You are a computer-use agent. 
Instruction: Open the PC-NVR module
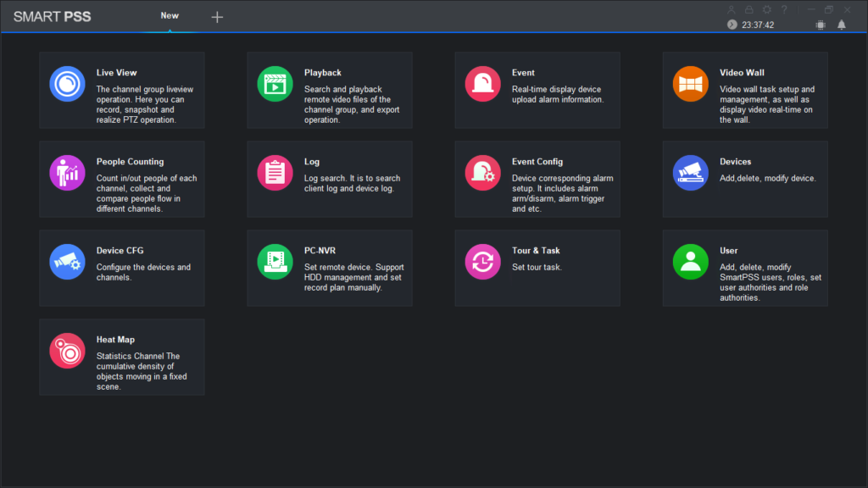[x=329, y=268]
